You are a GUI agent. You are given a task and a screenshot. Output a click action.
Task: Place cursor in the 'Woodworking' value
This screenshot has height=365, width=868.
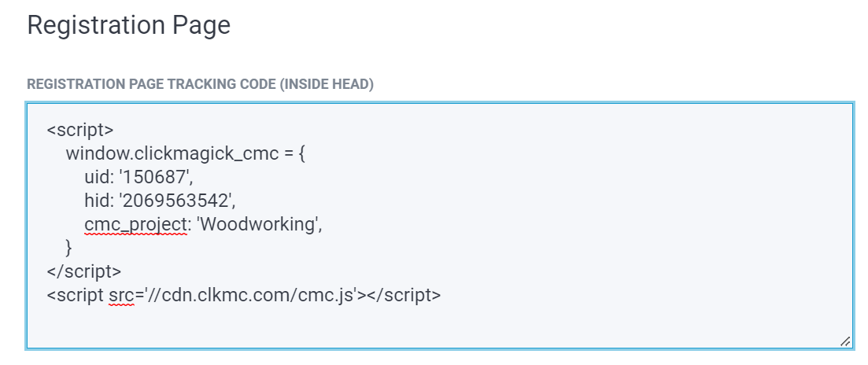(x=258, y=224)
